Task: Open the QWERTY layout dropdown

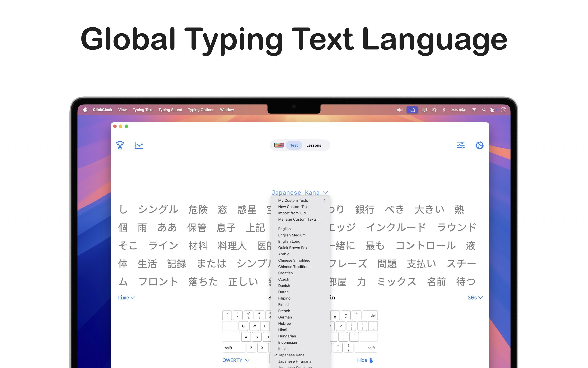Action: point(236,360)
